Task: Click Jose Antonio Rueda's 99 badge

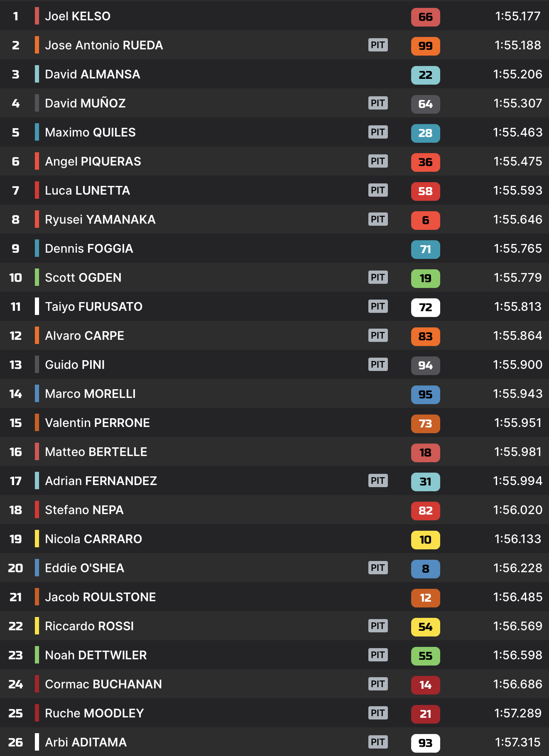Action: tap(425, 46)
